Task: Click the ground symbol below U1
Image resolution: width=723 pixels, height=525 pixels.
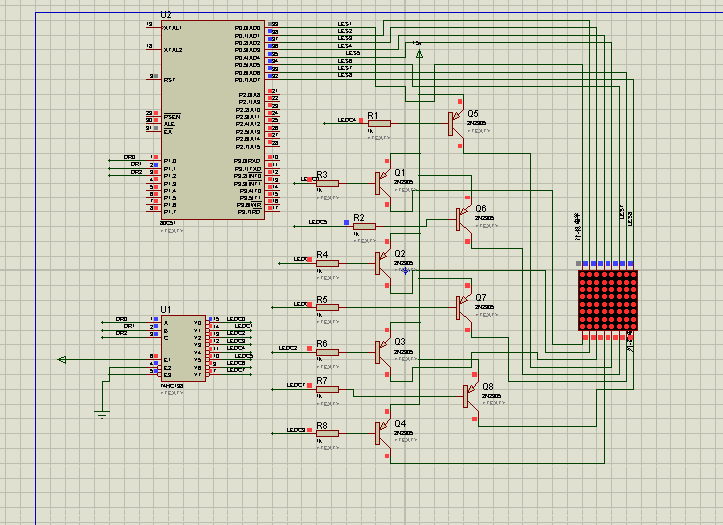Action: 101,413
